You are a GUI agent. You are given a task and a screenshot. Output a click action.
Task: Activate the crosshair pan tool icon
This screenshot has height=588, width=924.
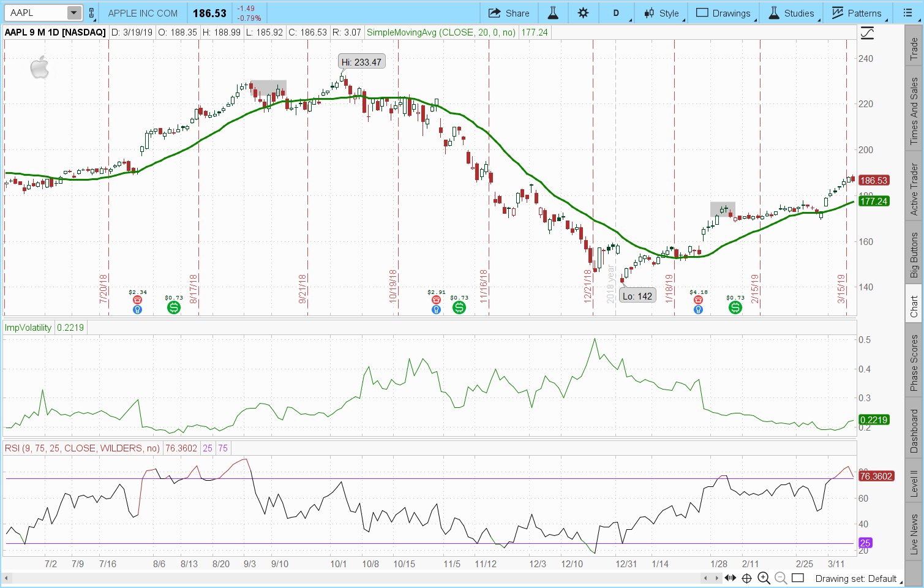click(746, 578)
